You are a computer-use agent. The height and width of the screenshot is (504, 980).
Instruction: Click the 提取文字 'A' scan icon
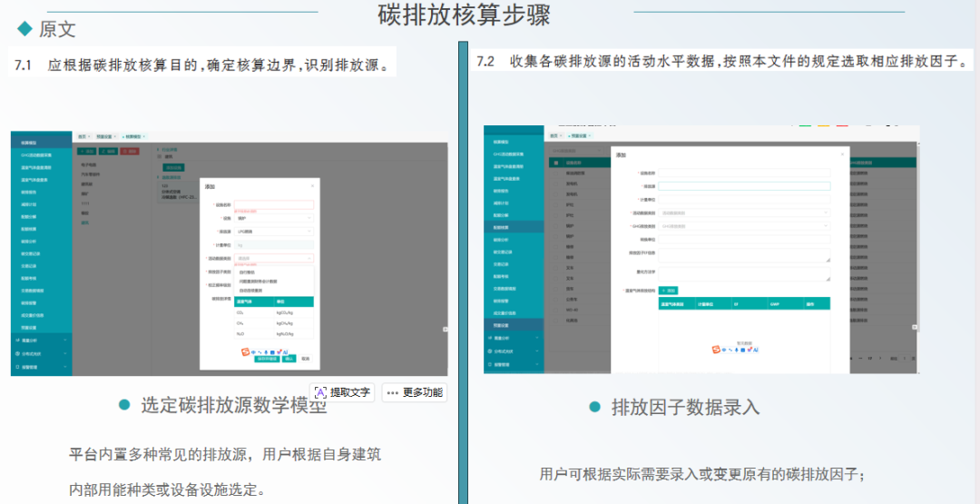(x=320, y=392)
